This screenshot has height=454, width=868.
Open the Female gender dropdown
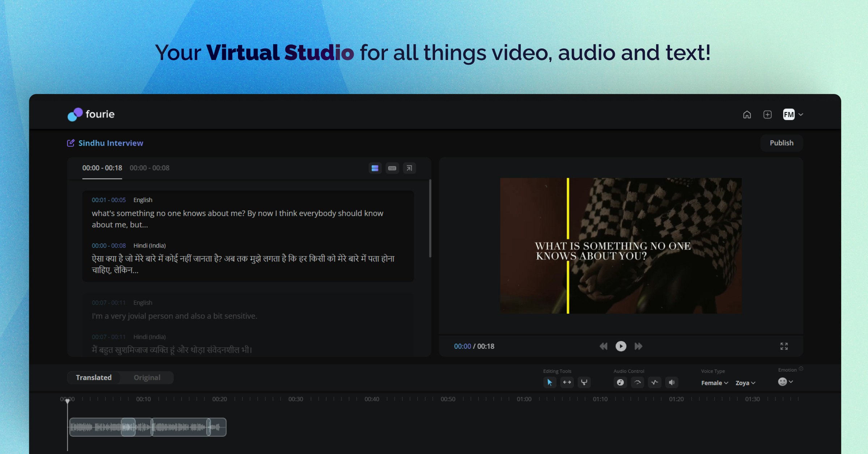point(714,383)
